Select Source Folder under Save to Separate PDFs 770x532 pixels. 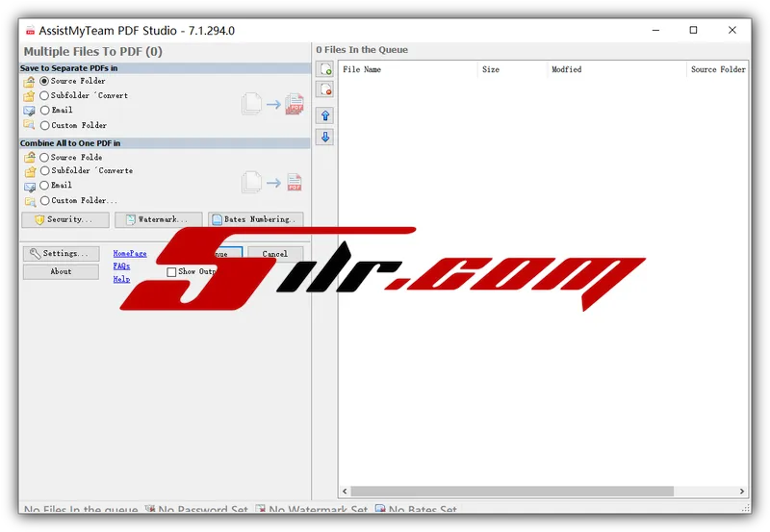(x=72, y=81)
